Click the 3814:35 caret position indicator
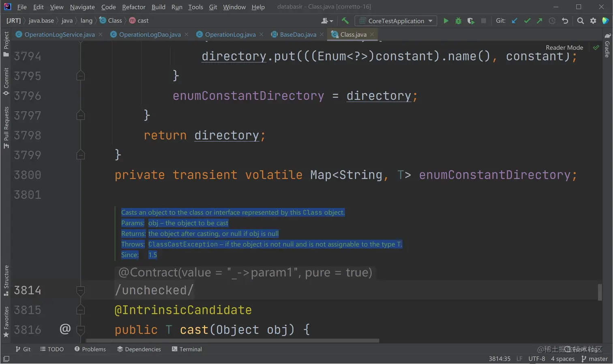This screenshot has width=613, height=364. pos(499,359)
